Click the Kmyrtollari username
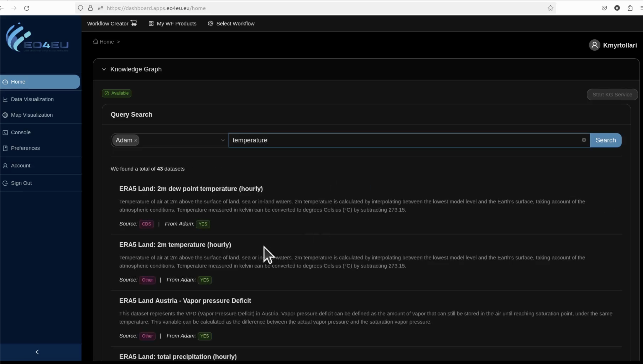Viewport: 643px width, 364px height. pyautogui.click(x=620, y=45)
